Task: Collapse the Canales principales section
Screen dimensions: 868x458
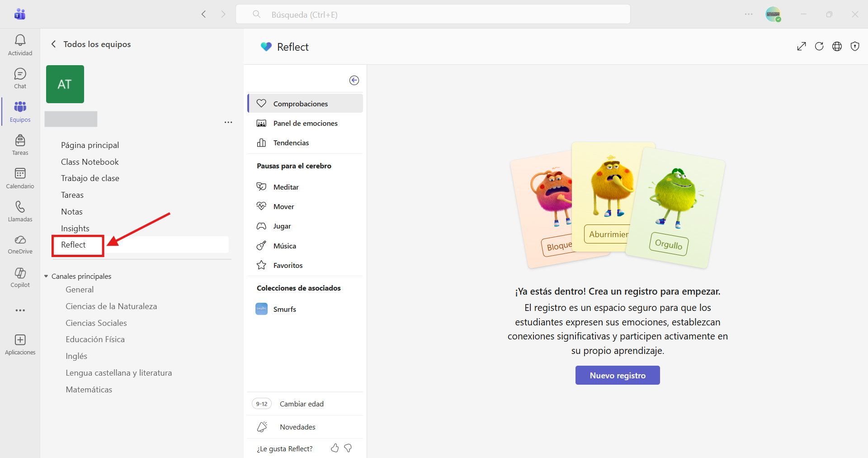Action: click(46, 276)
